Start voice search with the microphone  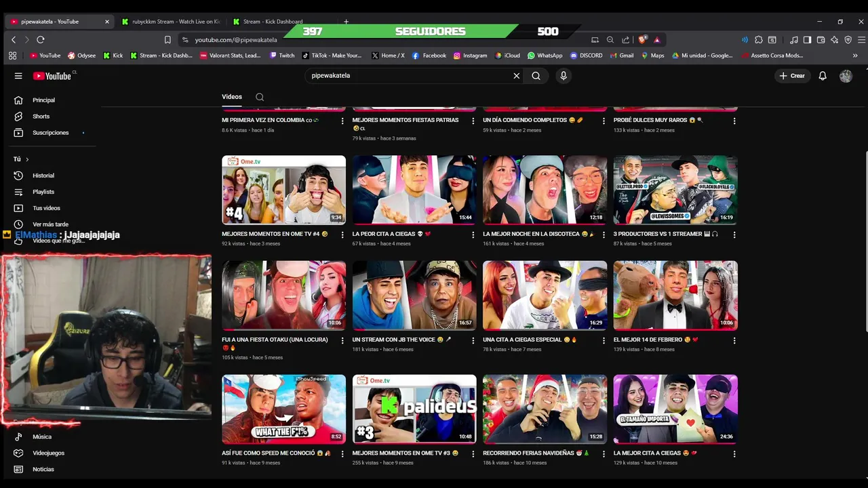(563, 76)
